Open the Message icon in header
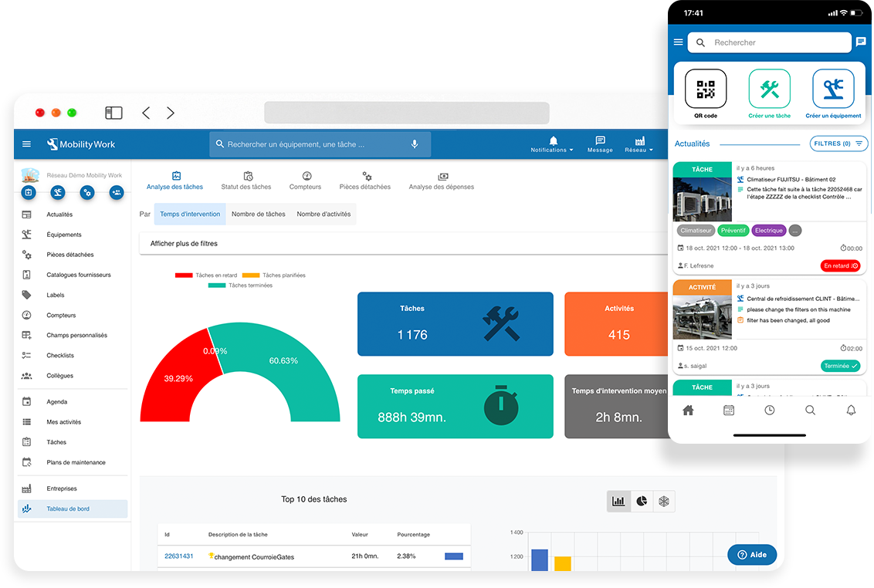Image resolution: width=874 pixels, height=588 pixels. (600, 144)
